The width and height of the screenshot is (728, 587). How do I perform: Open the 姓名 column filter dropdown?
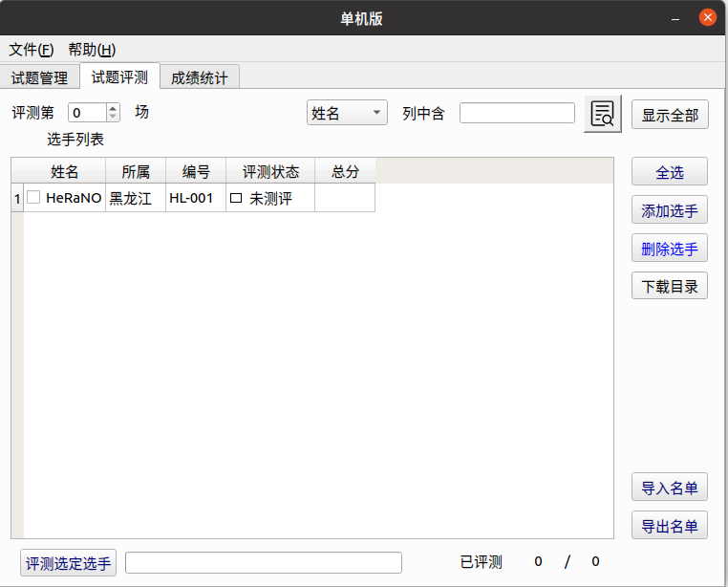coord(347,114)
